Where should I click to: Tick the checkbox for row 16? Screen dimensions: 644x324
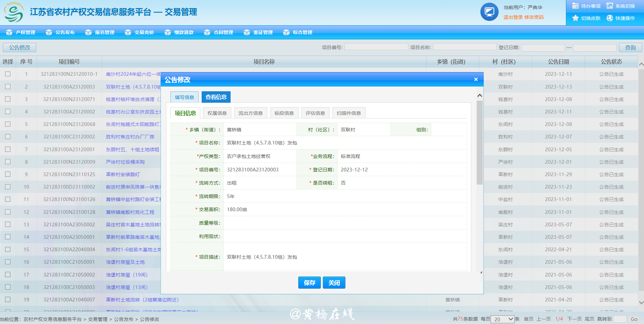[8, 262]
